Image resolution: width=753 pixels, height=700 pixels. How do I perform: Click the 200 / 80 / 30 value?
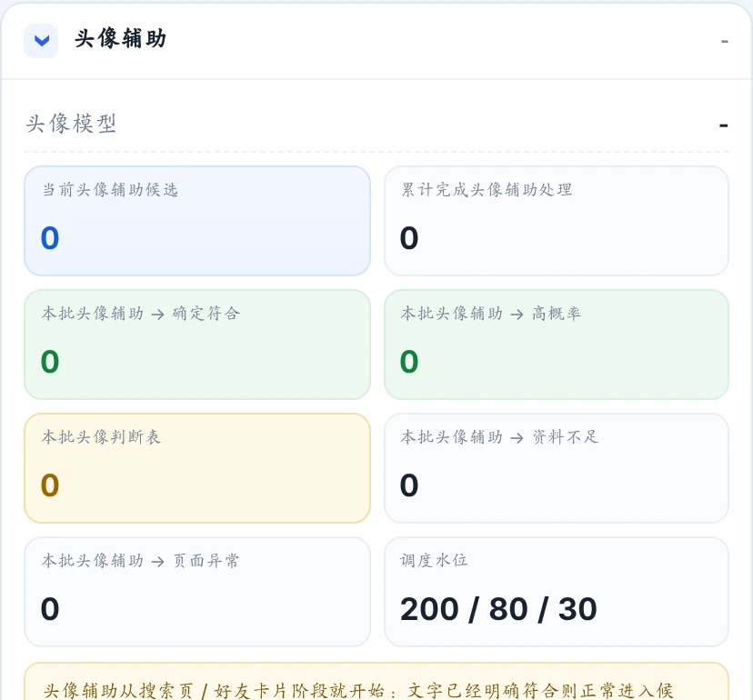[498, 609]
